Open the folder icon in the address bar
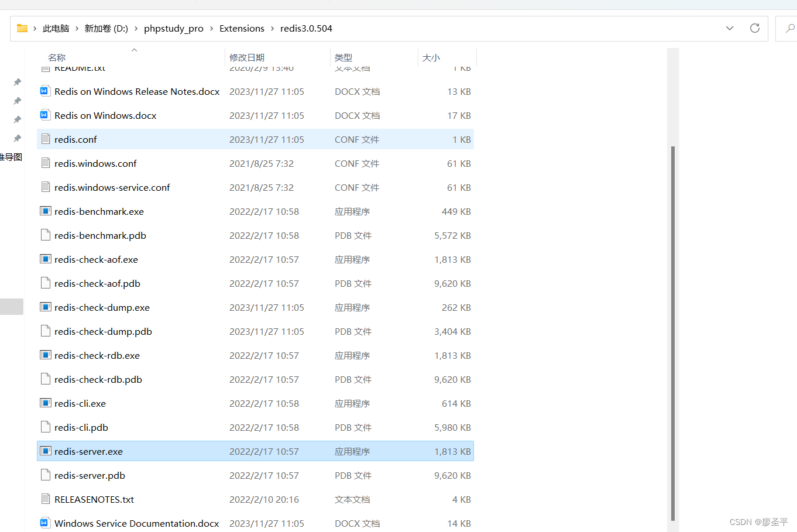The image size is (797, 532). (x=22, y=28)
